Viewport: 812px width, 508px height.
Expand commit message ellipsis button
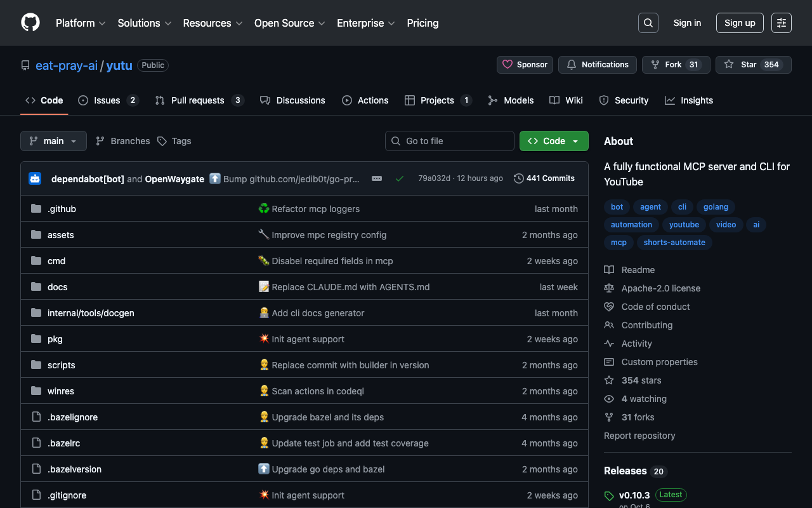[x=377, y=179]
